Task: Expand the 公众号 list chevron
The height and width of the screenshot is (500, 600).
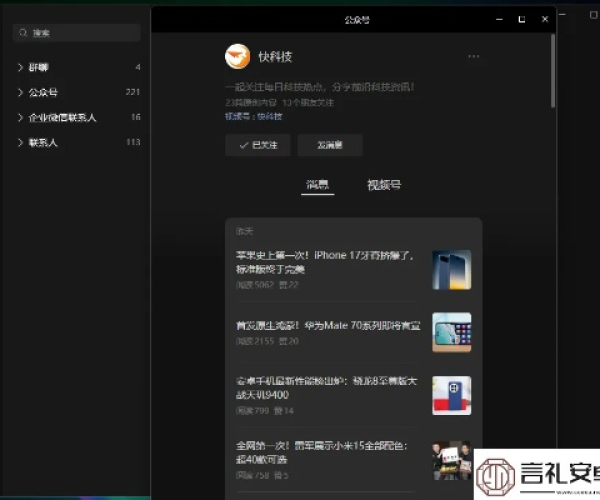Action: coord(20,92)
